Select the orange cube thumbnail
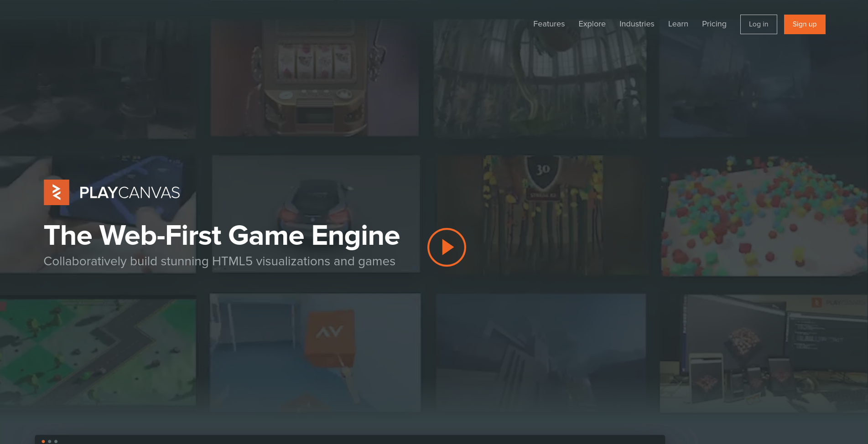This screenshot has width=868, height=444. [315, 352]
